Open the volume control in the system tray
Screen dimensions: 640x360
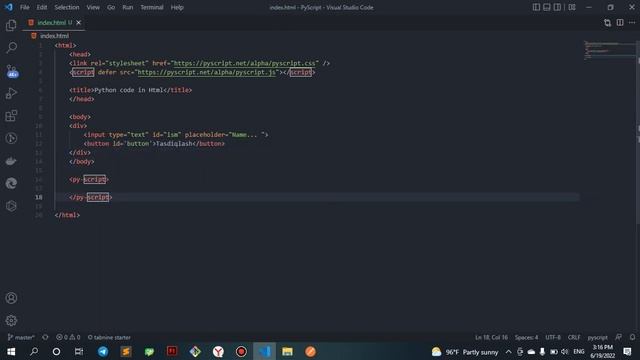pyautogui.click(x=565, y=351)
